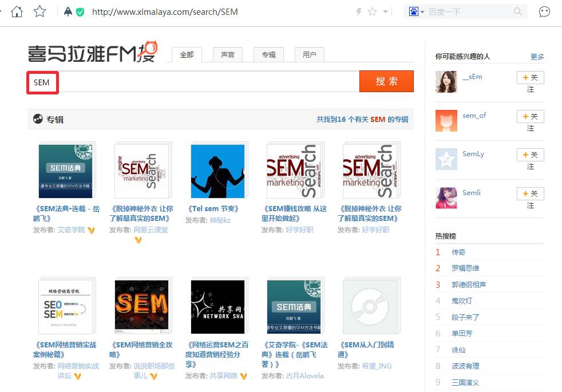Go to browser home page icon
Screen dimensions: 562x392
point(17,12)
